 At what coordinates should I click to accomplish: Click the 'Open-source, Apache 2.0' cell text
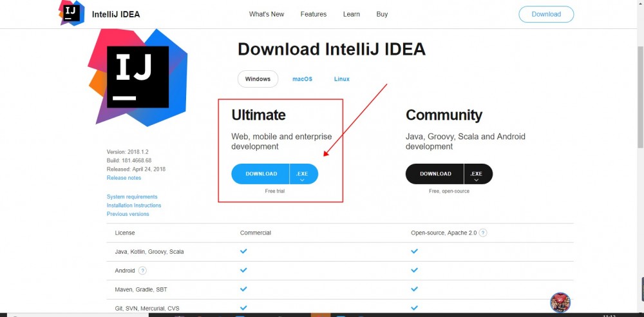(444, 233)
